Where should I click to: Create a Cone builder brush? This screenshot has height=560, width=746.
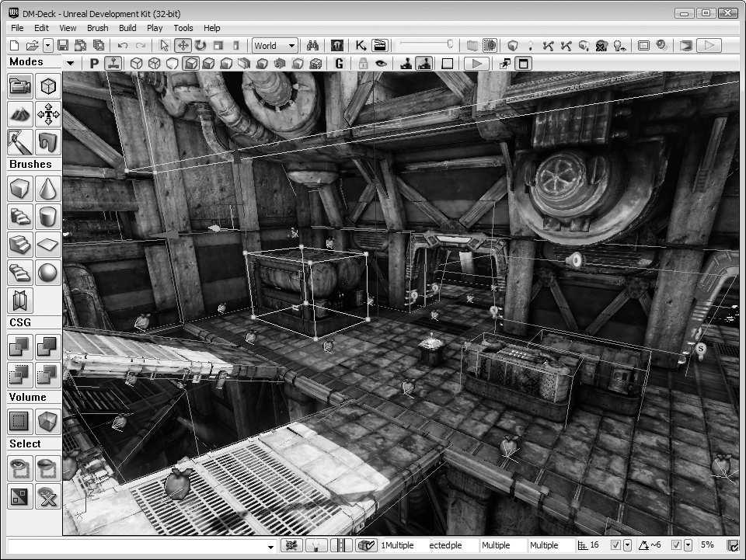(x=48, y=189)
